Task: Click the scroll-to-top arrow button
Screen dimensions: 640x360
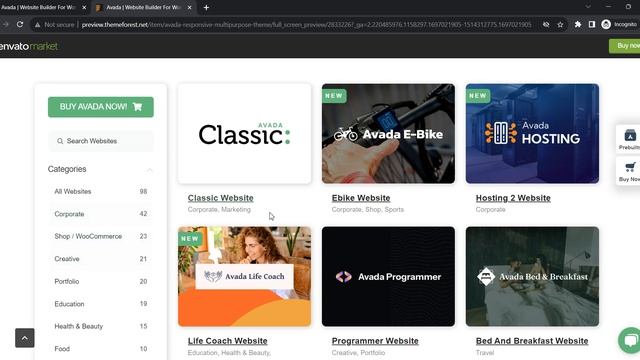Action: 24,338
